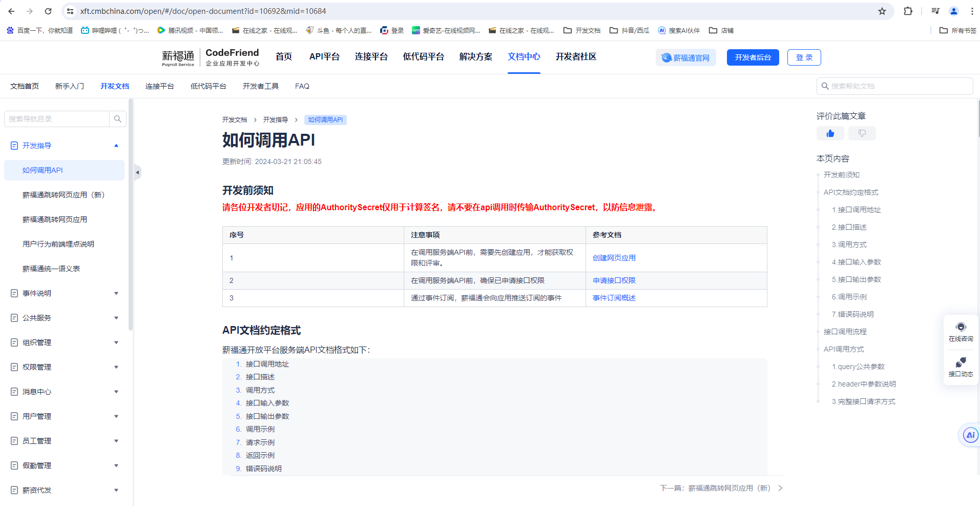The height and width of the screenshot is (507, 980).
Task: Open the 在线咨询 headset icon
Action: point(961,332)
